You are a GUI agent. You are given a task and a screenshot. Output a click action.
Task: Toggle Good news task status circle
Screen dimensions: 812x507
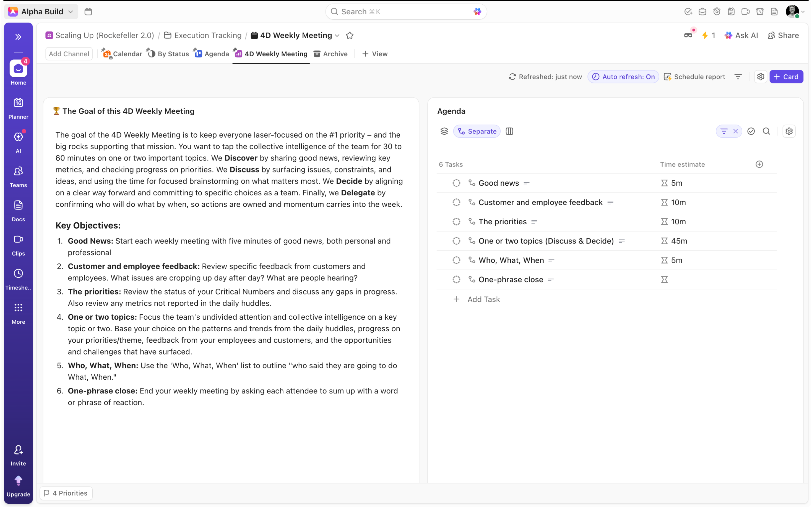[456, 183]
